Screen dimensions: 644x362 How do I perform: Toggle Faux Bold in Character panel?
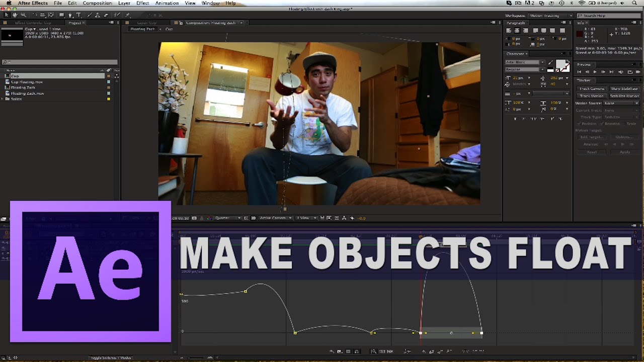point(515,119)
